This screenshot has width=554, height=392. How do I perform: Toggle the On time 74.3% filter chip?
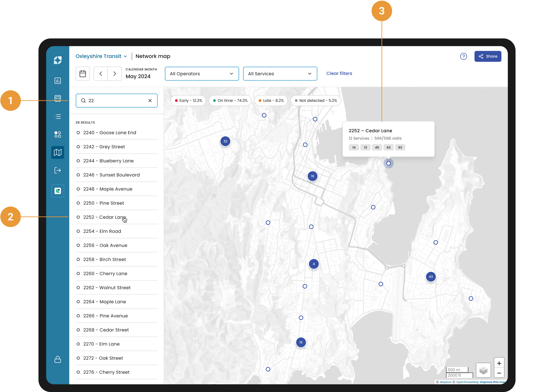pyautogui.click(x=230, y=100)
